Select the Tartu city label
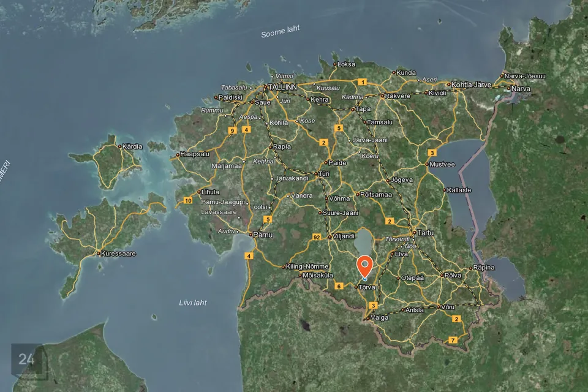Image resolution: width=588 pixels, height=392 pixels. (425, 233)
